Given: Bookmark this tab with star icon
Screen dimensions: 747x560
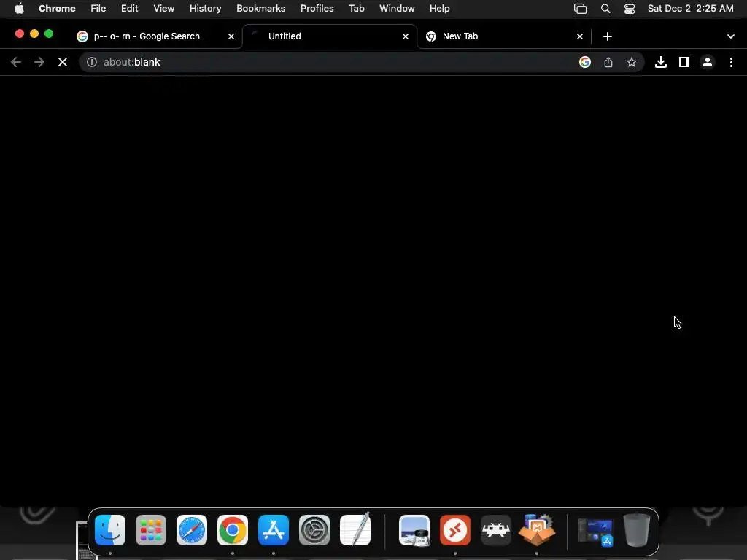Looking at the screenshot, I should click(632, 63).
